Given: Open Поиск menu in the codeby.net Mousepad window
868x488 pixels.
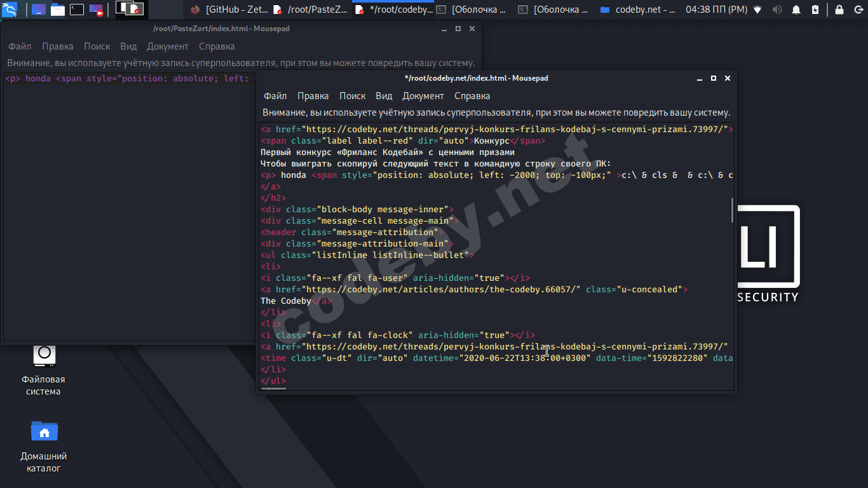Looking at the screenshot, I should [x=352, y=96].
